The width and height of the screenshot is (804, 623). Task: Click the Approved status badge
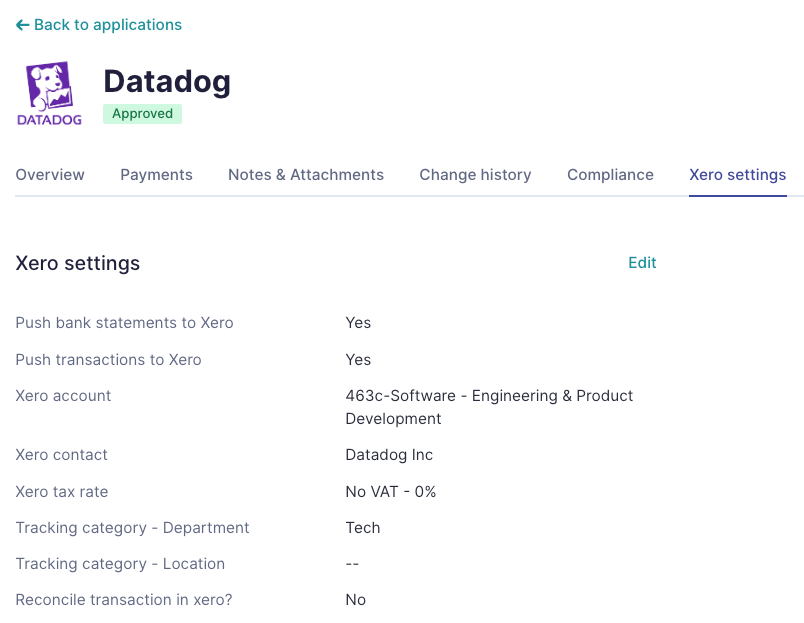tap(143, 113)
